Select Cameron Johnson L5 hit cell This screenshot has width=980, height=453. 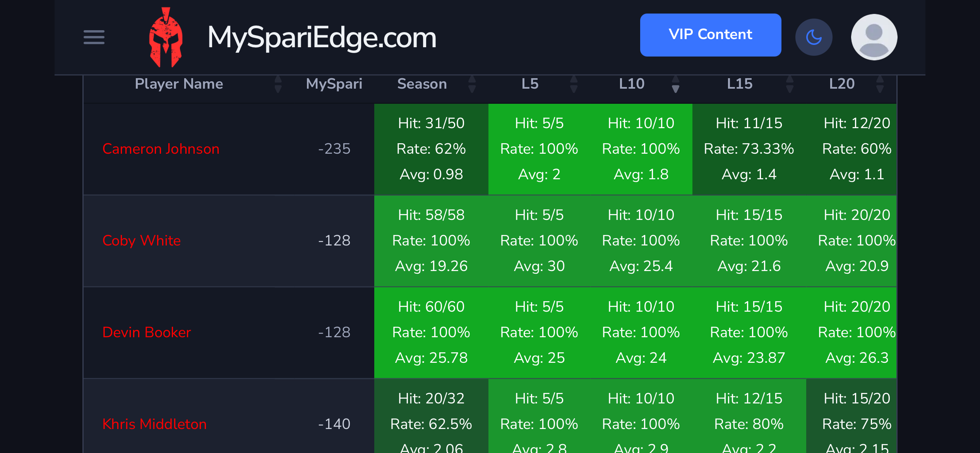click(x=539, y=149)
